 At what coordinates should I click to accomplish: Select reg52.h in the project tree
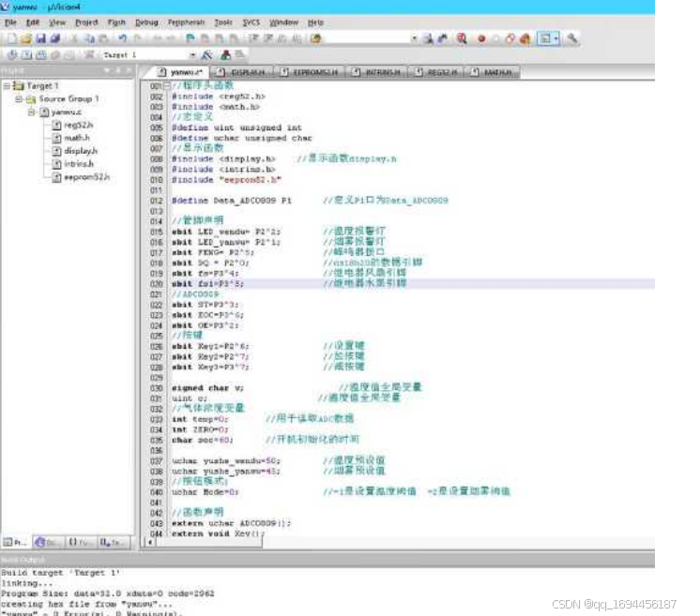click(73, 125)
